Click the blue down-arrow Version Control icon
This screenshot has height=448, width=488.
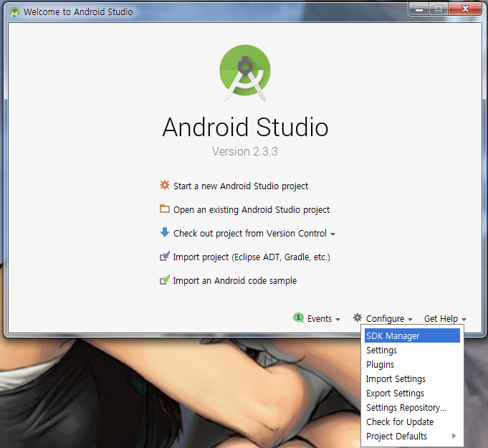click(165, 232)
